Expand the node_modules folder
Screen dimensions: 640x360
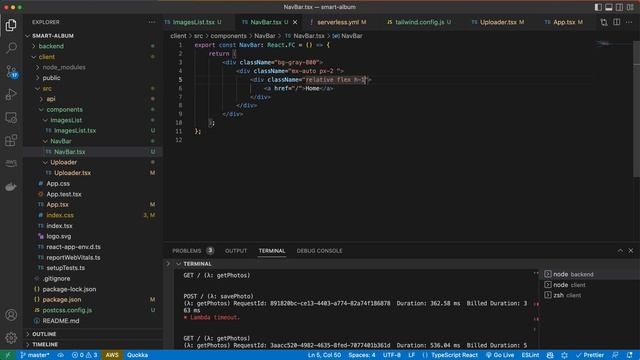93,67
